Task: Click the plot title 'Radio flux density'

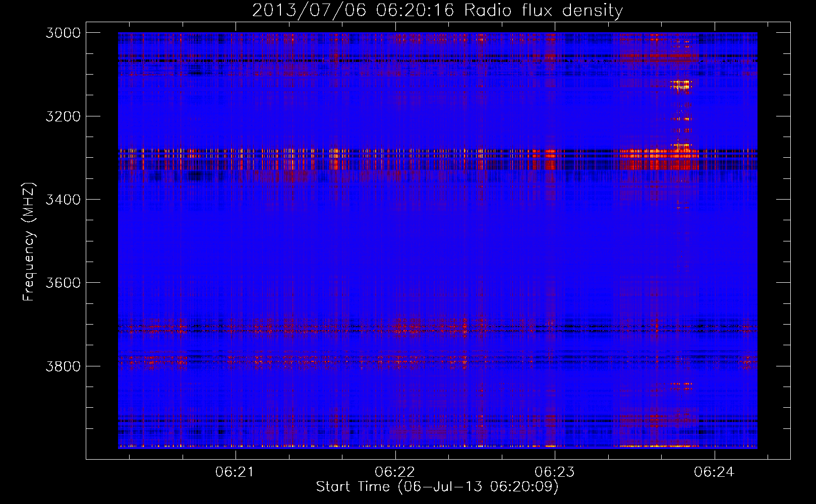Action: pos(543,10)
